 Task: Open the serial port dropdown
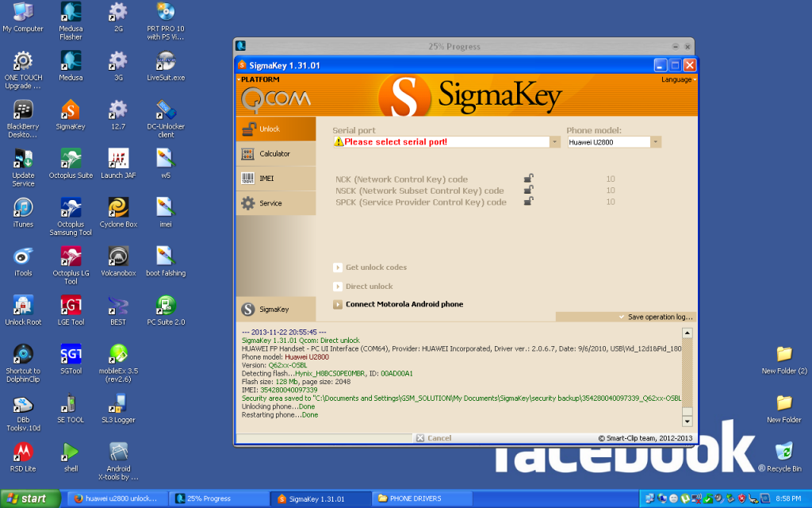[x=554, y=141]
